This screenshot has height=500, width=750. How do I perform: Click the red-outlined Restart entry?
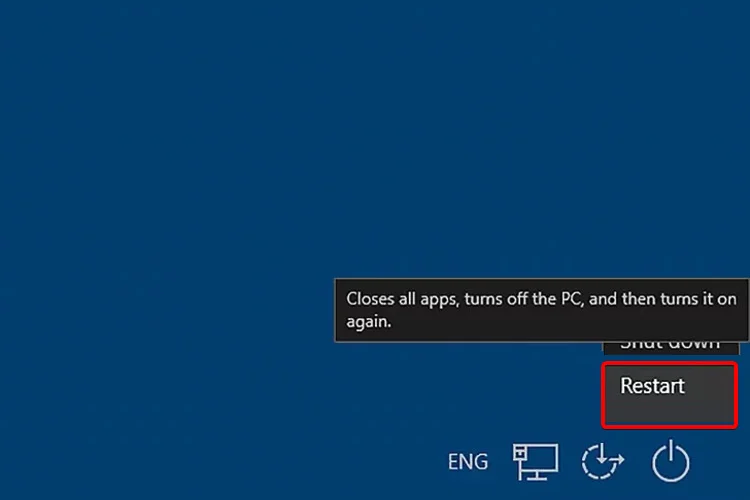(670, 395)
